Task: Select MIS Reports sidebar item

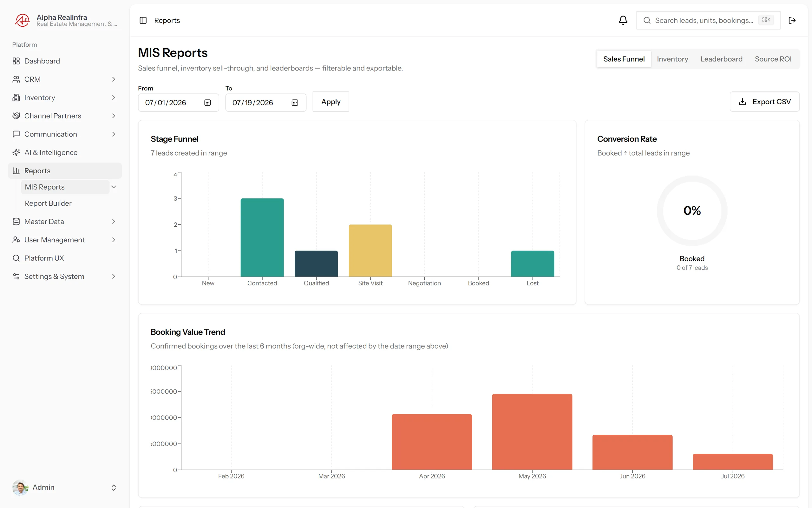Action: click(65, 187)
